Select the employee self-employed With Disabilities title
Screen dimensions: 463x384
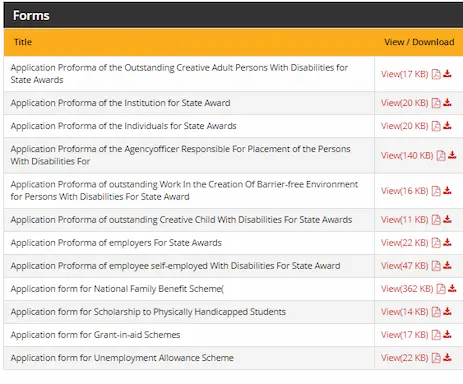175,266
